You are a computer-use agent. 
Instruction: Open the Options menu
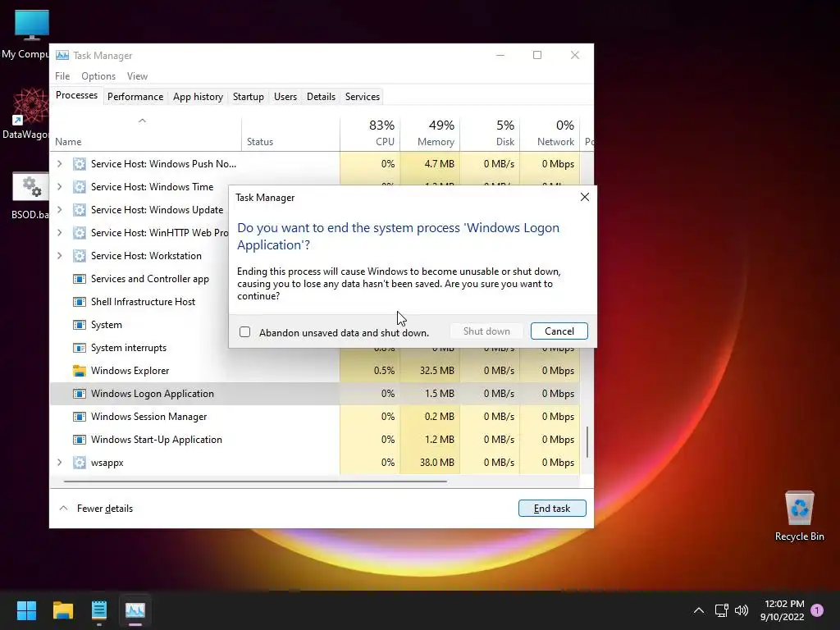coord(98,76)
